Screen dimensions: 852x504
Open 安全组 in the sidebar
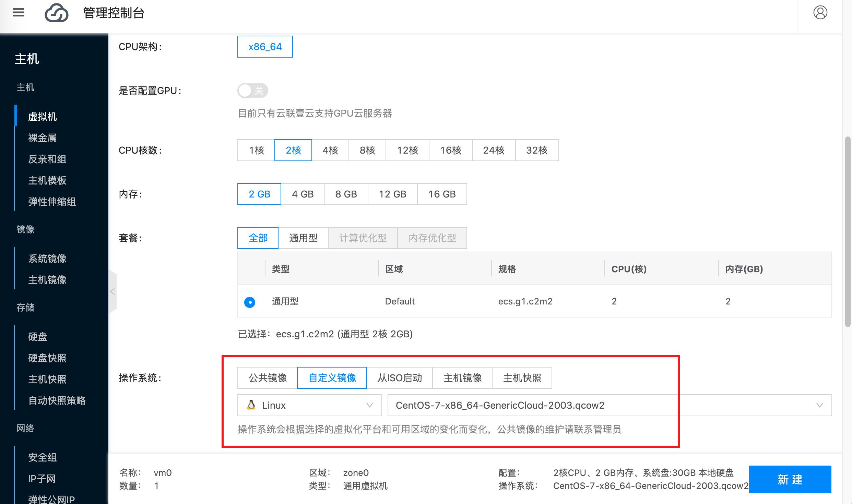click(42, 457)
